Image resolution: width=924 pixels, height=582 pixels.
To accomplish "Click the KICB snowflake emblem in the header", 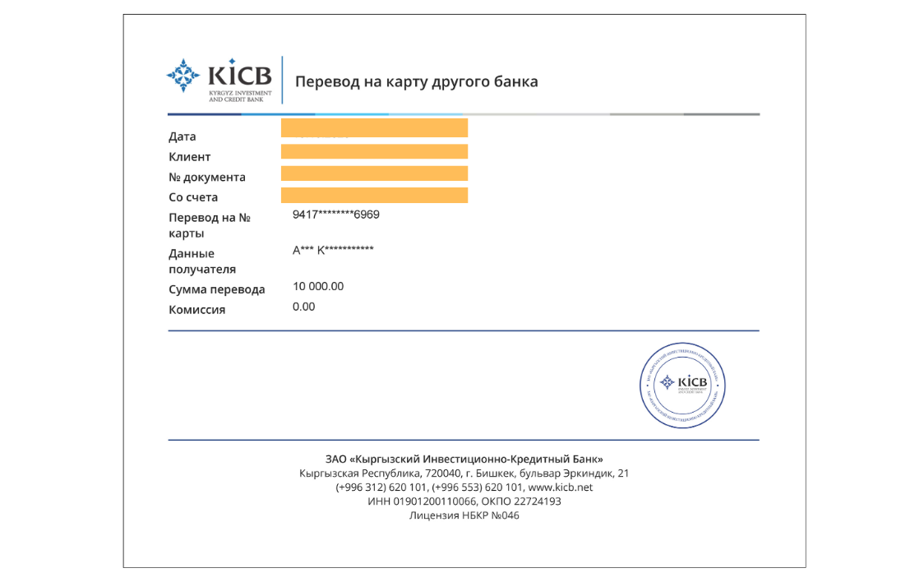I will click(x=182, y=76).
